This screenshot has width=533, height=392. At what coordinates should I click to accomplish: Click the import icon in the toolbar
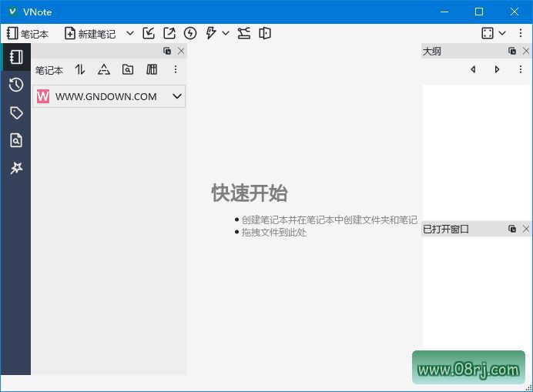point(149,33)
